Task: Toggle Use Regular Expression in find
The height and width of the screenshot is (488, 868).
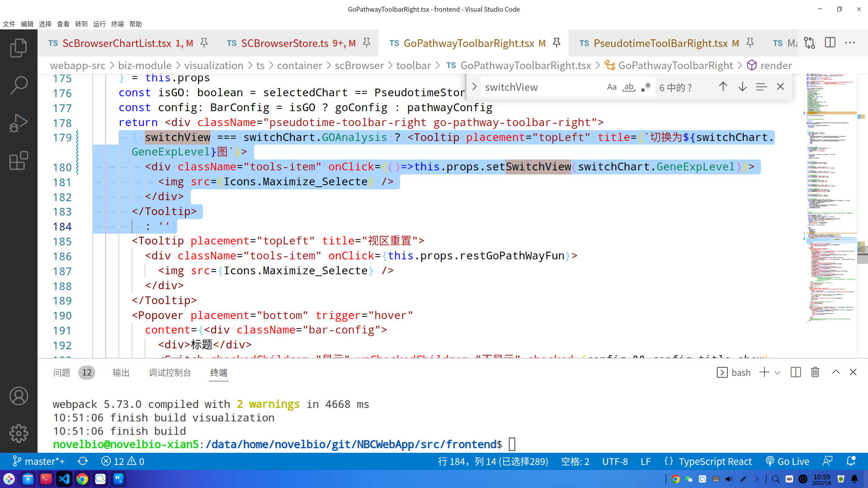Action: [646, 87]
